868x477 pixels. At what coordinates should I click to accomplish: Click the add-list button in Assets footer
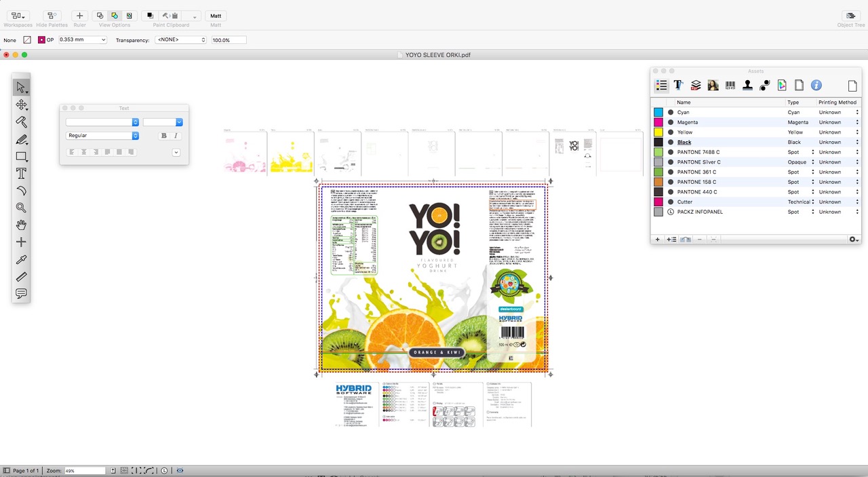671,240
